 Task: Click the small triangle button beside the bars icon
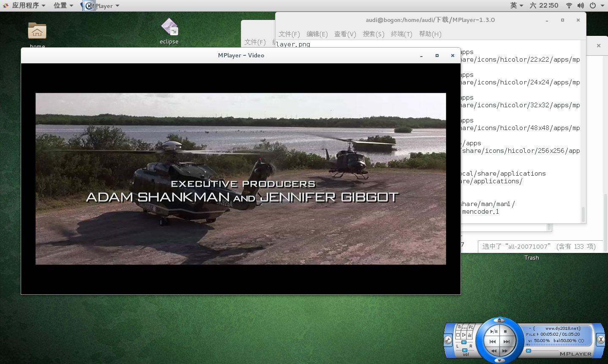click(464, 335)
